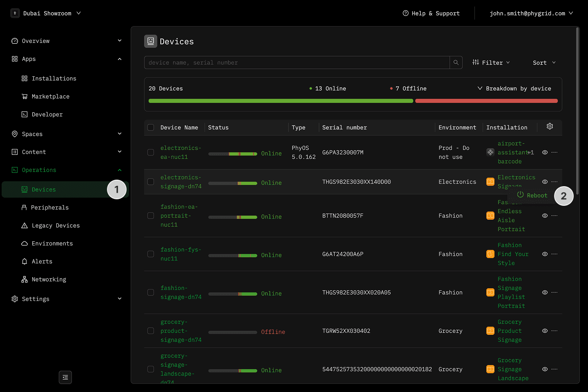
Task: Collapse the Apps sidebar section
Action: click(67, 59)
